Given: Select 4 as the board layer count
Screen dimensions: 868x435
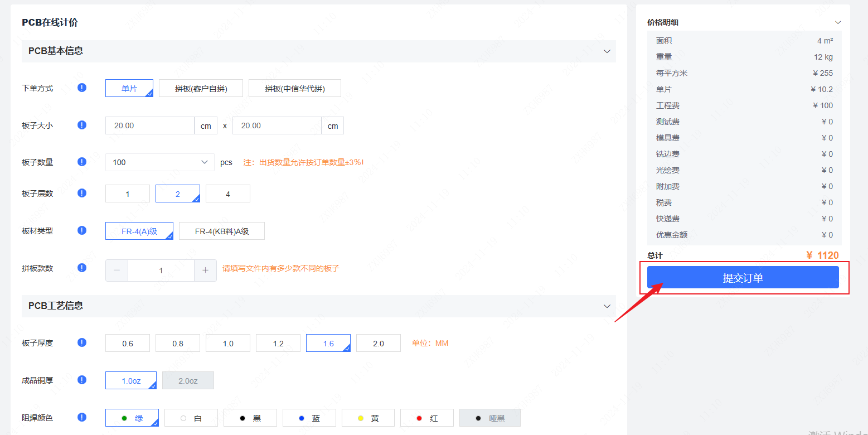Looking at the screenshot, I should [x=227, y=193].
